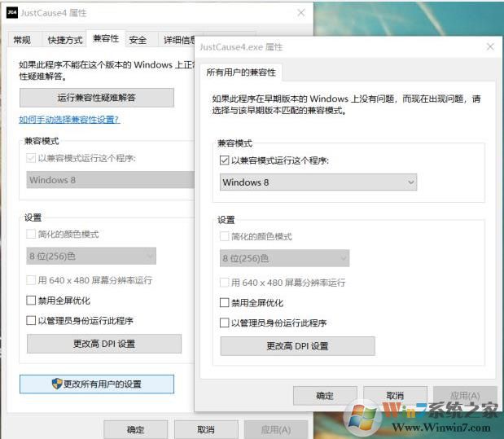Switch to the 常规 tab
504x439 pixels.
click(x=22, y=40)
